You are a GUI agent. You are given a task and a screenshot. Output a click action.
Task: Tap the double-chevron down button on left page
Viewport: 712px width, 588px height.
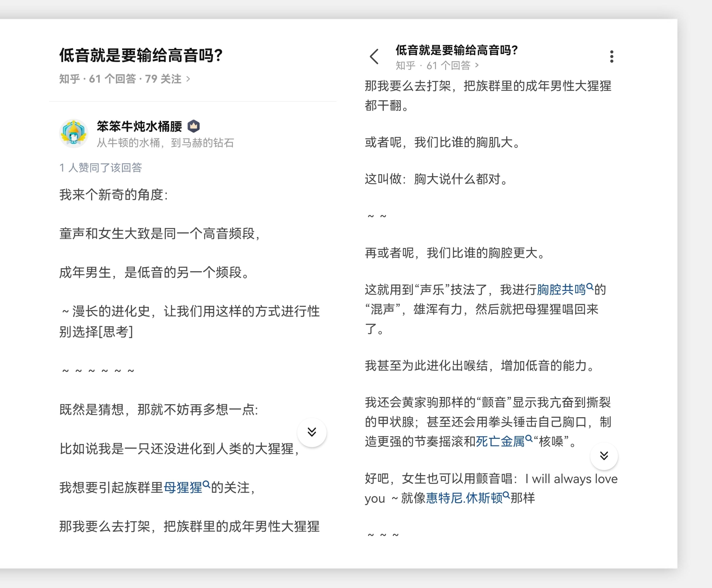[x=312, y=432]
